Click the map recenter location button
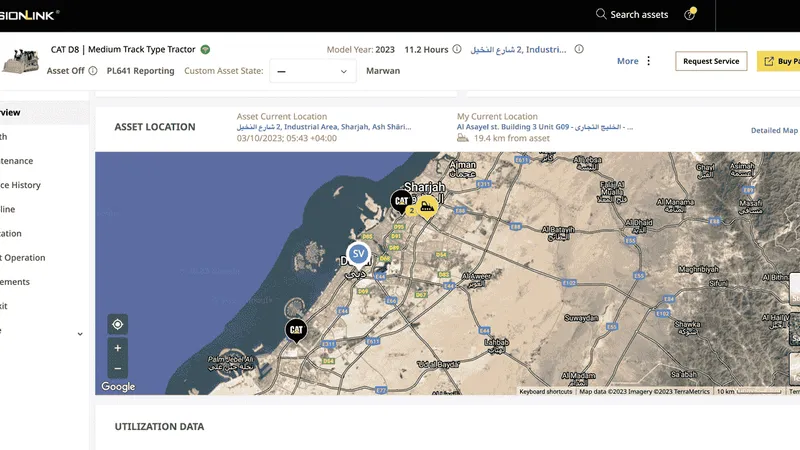The width and height of the screenshot is (800, 450). 118,324
